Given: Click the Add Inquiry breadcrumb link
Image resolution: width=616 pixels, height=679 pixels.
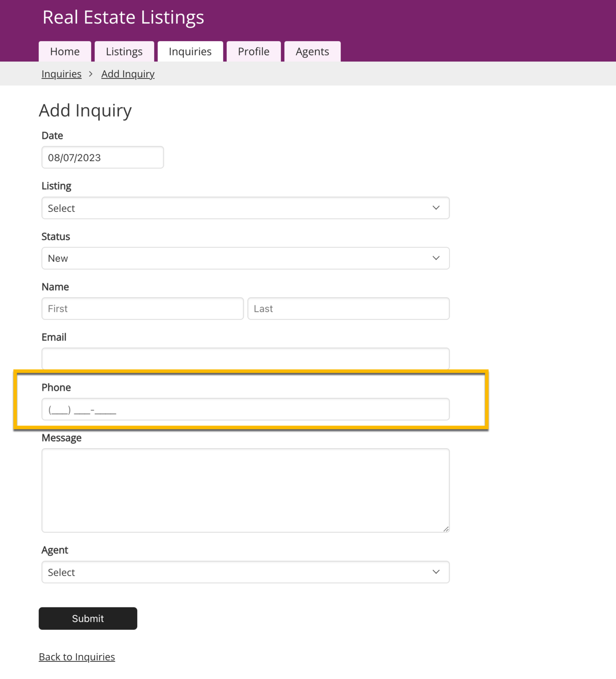Looking at the screenshot, I should pyautogui.click(x=128, y=74).
